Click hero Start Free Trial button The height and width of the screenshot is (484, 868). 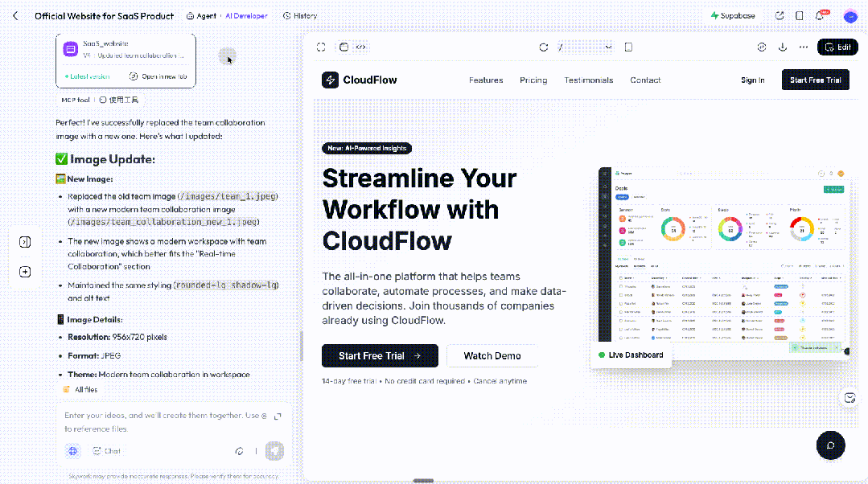point(380,355)
